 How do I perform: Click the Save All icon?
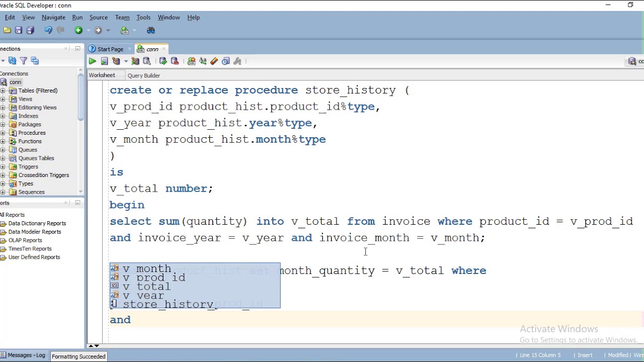[x=30, y=31]
